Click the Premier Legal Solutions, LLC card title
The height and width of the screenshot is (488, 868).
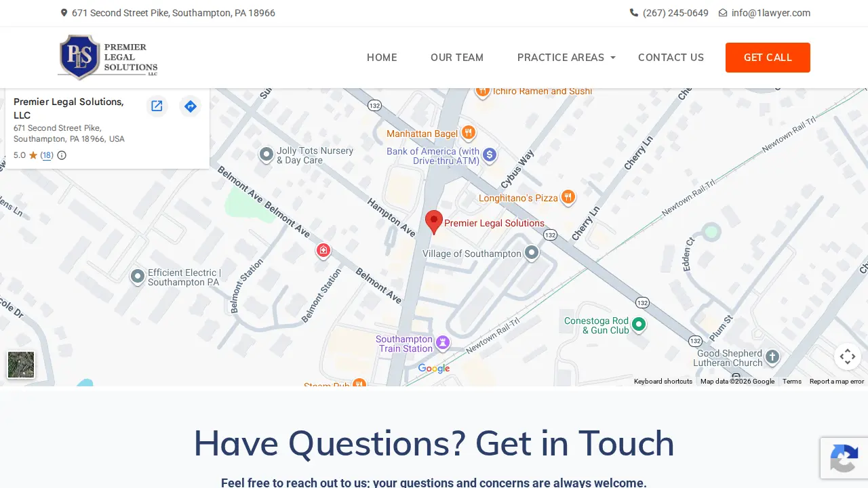[x=68, y=108]
